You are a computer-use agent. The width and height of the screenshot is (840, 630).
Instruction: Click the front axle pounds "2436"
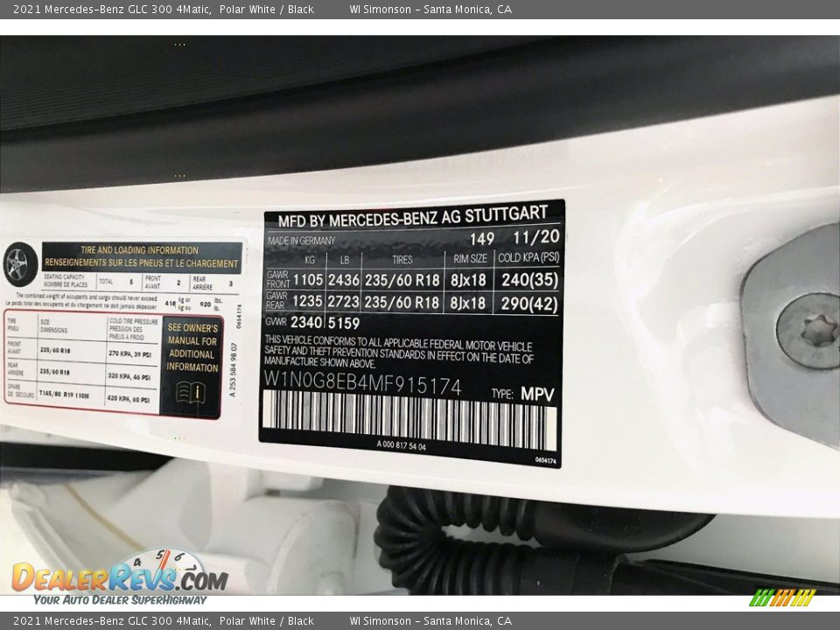click(343, 280)
